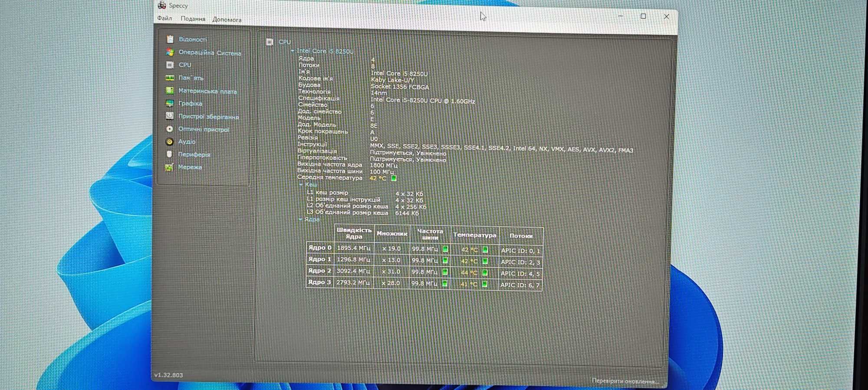The image size is (868, 390).
Task: Open the Подання menu
Action: pos(193,19)
